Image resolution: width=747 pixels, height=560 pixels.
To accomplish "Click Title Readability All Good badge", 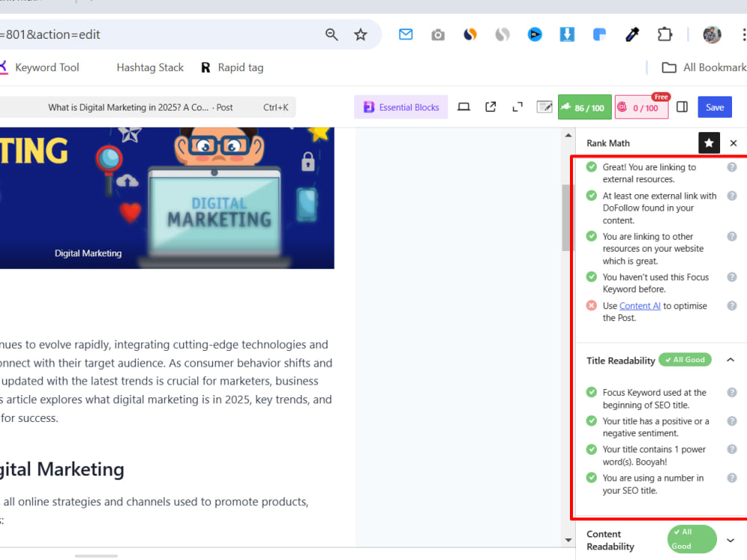I will click(685, 360).
